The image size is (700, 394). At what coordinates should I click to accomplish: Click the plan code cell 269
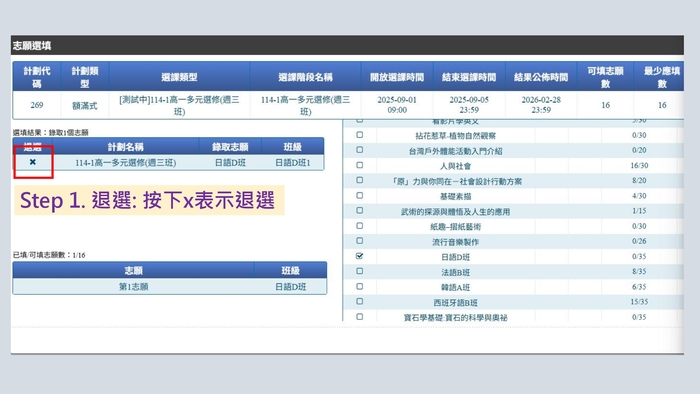37,105
